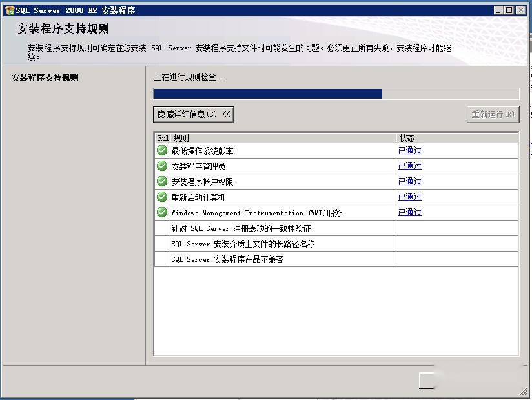Select the passed icon for 安装程序帐户权限
The width and height of the screenshot is (532, 400).
[x=162, y=181]
